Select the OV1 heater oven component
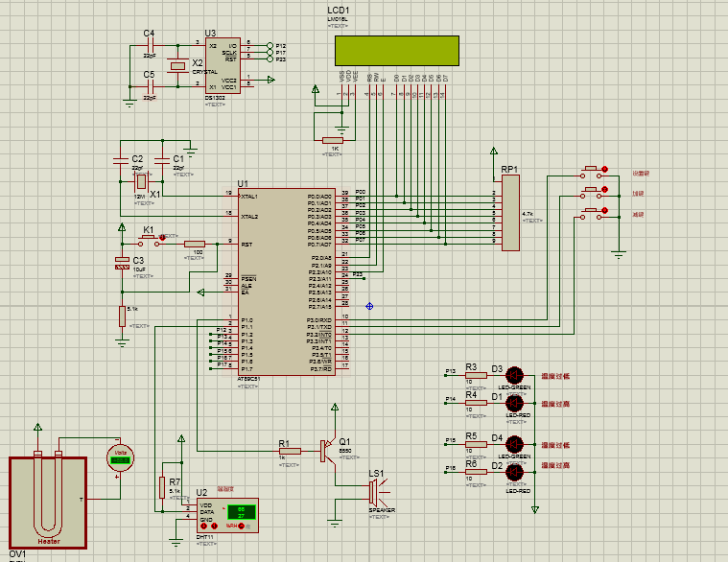Viewport: 728px width, 562px height. [48, 503]
